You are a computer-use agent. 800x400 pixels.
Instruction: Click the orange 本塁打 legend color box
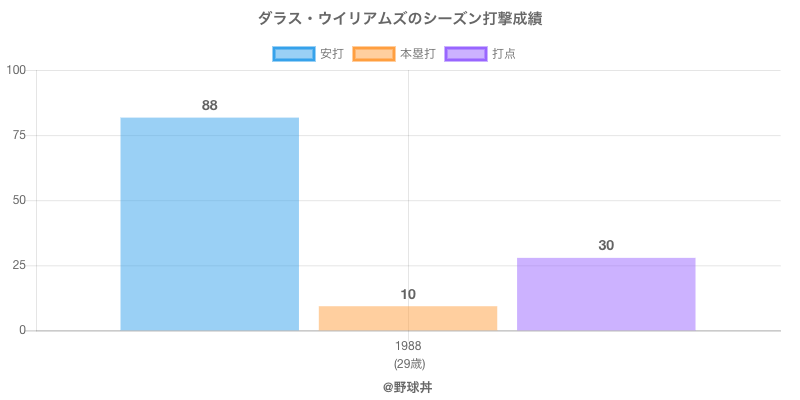click(x=373, y=54)
